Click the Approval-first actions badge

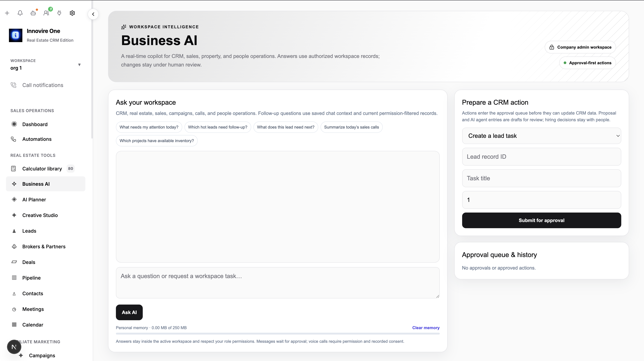[x=588, y=63]
